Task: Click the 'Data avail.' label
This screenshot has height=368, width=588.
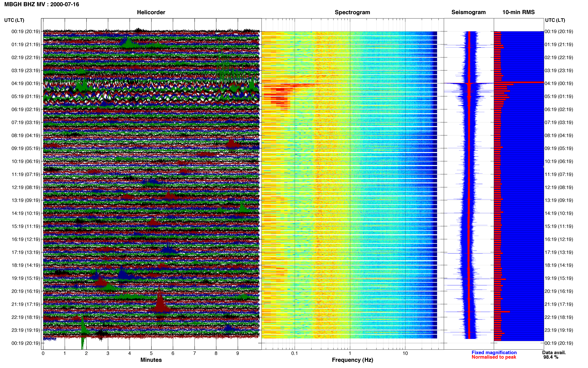Action: (x=554, y=352)
